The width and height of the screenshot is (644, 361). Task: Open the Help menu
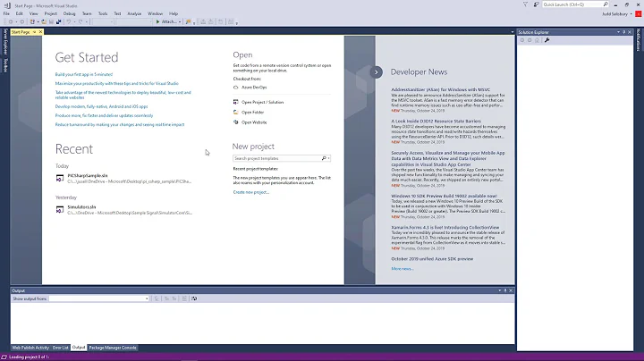click(x=174, y=13)
